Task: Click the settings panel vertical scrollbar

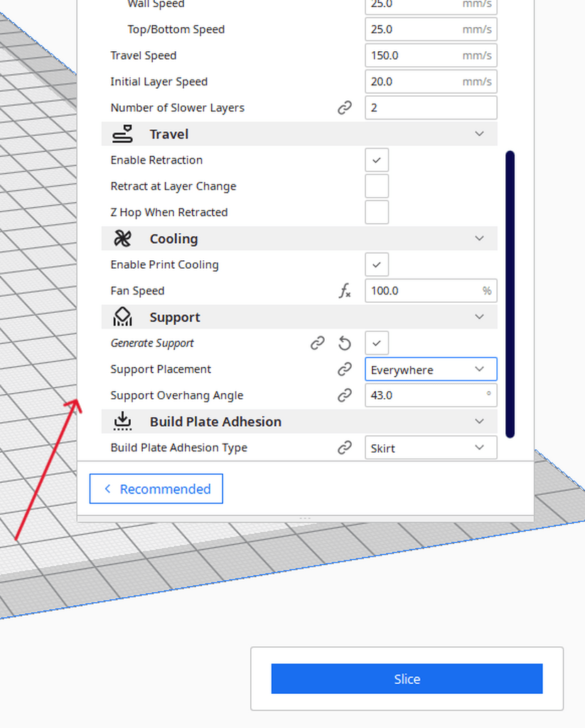Action: pyautogui.click(x=510, y=294)
